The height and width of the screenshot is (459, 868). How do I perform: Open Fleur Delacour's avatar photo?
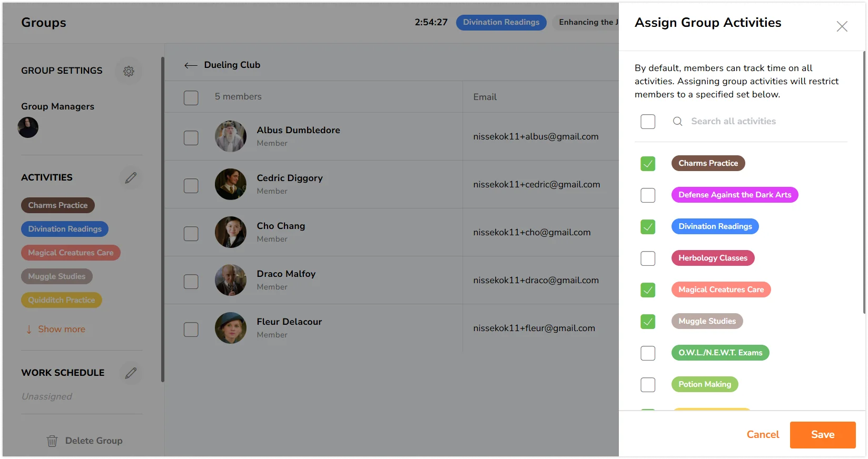[x=231, y=328]
